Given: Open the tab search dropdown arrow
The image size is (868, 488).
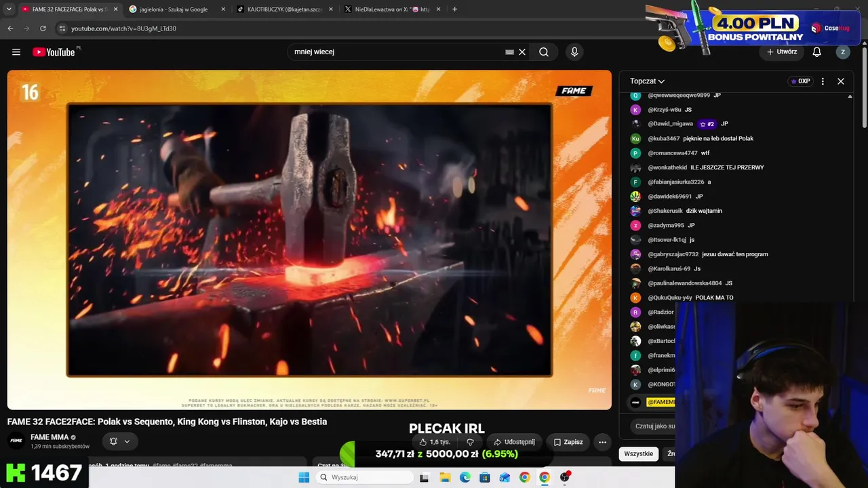Looking at the screenshot, I should click(x=9, y=9).
